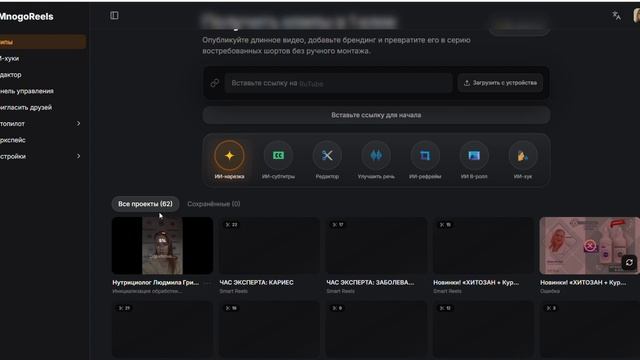This screenshot has height=360, width=640.
Task: Select the ИИ-рефрейм crop tool
Action: [x=425, y=156]
